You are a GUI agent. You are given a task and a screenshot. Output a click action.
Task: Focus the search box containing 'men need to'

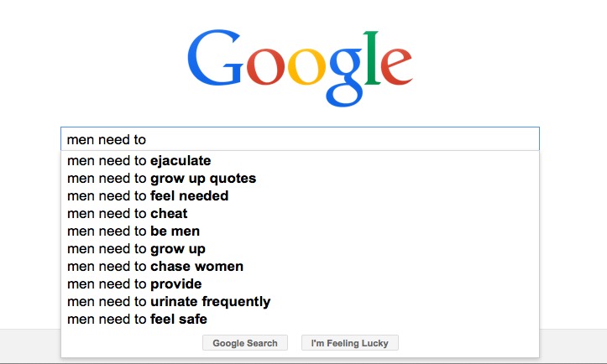[300, 139]
